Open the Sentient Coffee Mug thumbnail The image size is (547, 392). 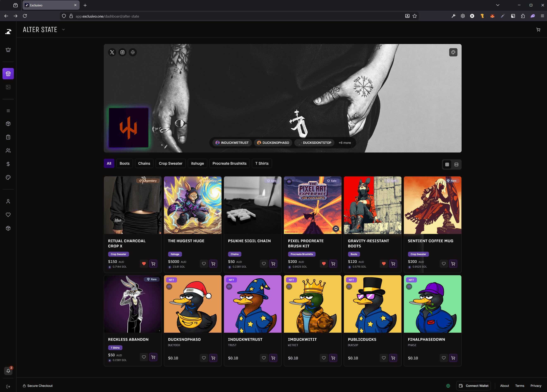[x=432, y=205]
